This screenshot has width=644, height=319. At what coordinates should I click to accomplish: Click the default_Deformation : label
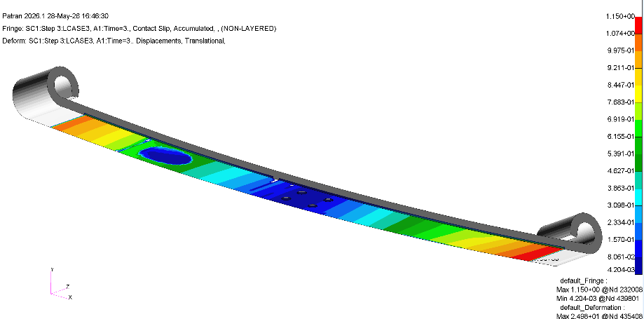(x=591, y=308)
